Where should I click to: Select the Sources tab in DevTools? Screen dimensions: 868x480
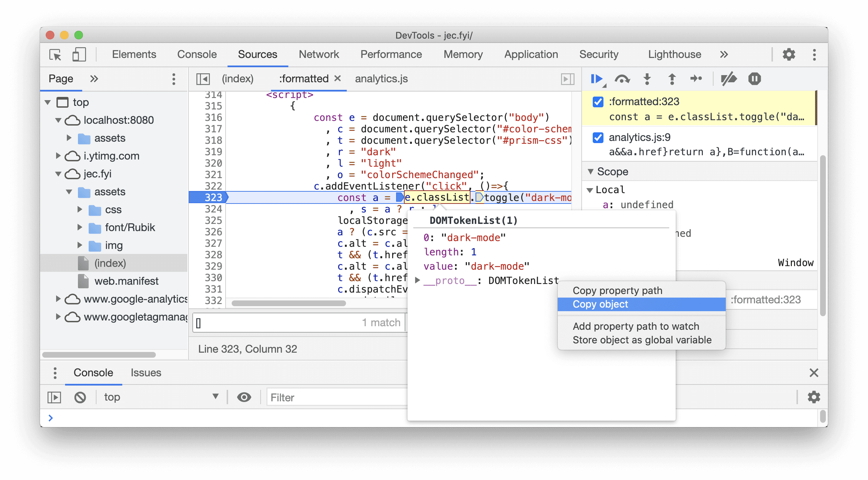pos(257,54)
